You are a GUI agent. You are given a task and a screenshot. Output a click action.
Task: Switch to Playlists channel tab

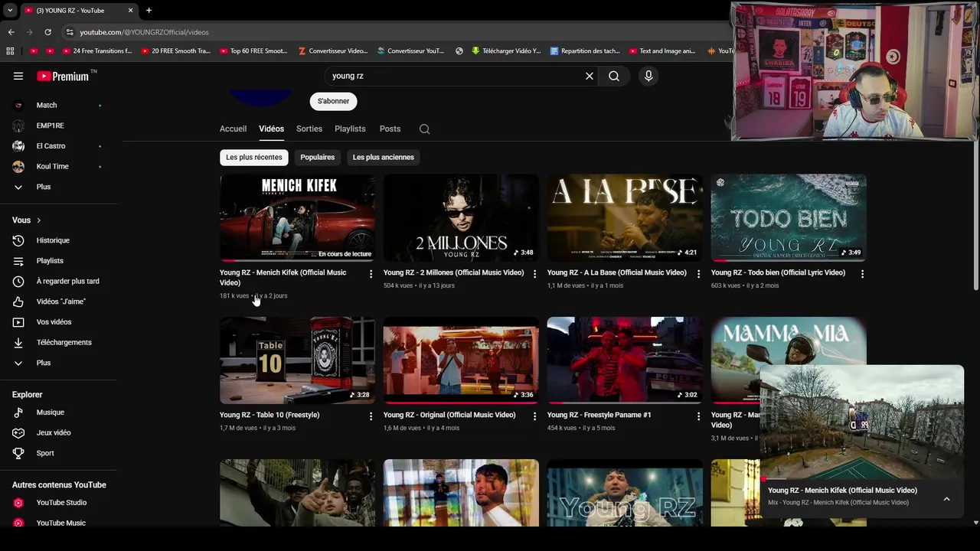tap(350, 129)
